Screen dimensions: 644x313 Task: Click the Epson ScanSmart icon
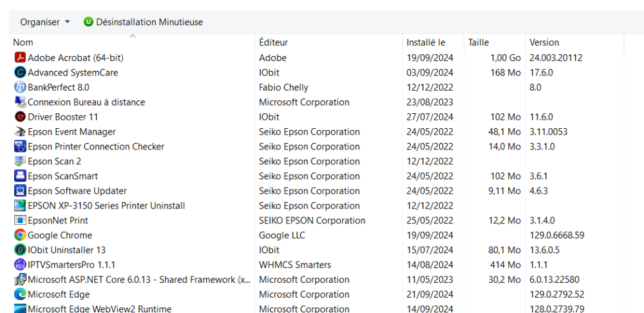tap(20, 176)
